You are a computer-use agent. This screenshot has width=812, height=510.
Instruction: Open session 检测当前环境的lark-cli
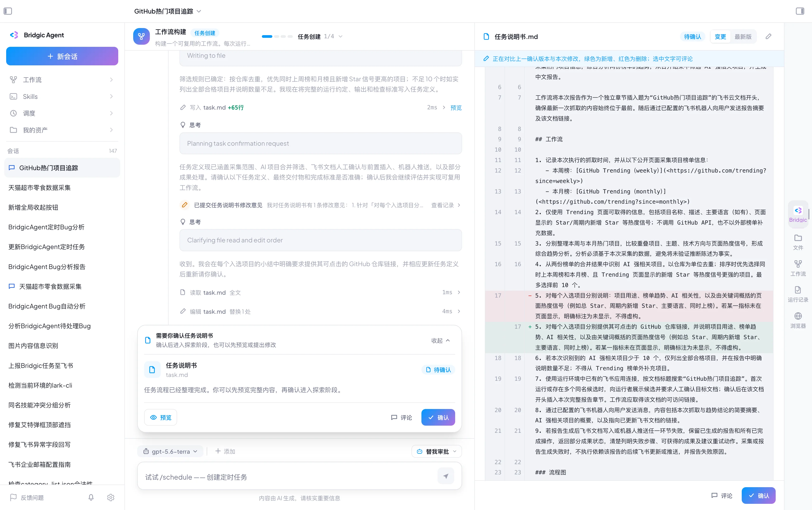pos(62,385)
